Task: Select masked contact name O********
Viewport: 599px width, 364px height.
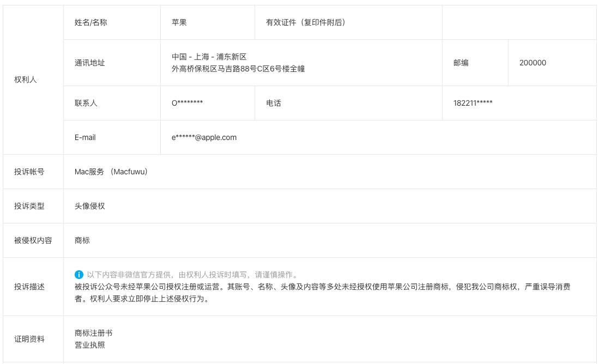Action: pos(187,103)
